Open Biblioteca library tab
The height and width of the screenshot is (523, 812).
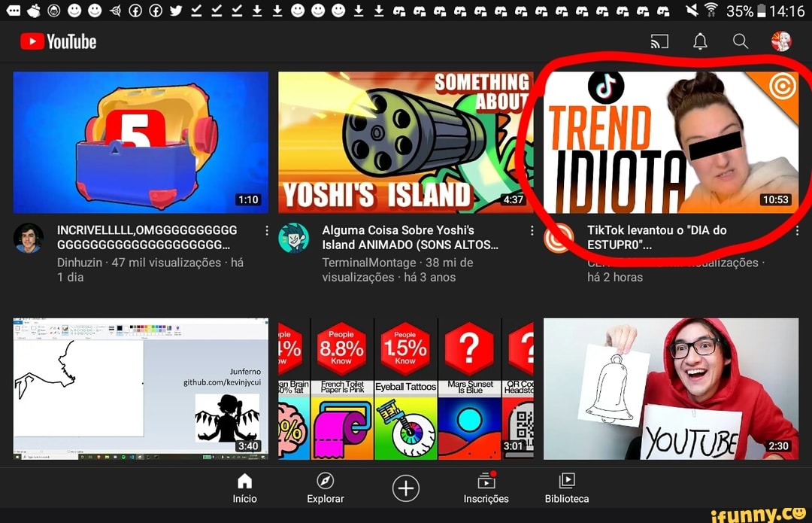tap(567, 488)
